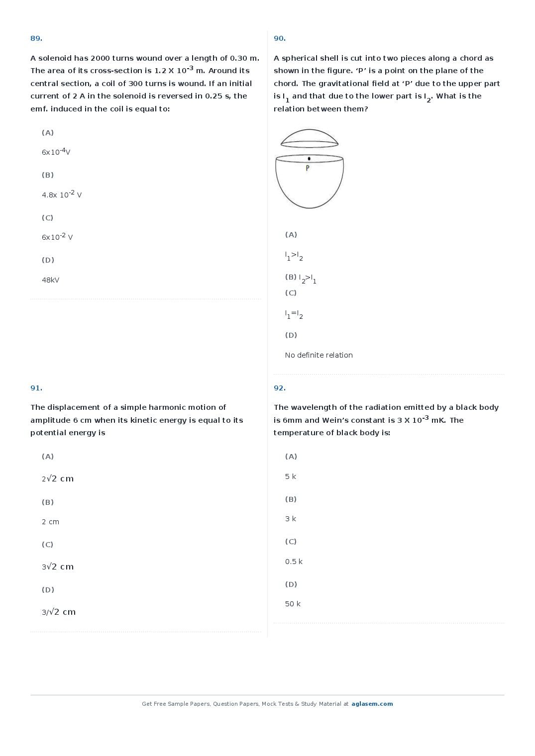Click question number 90 heading
Image resolution: width=535 pixels, height=756 pixels.
[x=280, y=38]
